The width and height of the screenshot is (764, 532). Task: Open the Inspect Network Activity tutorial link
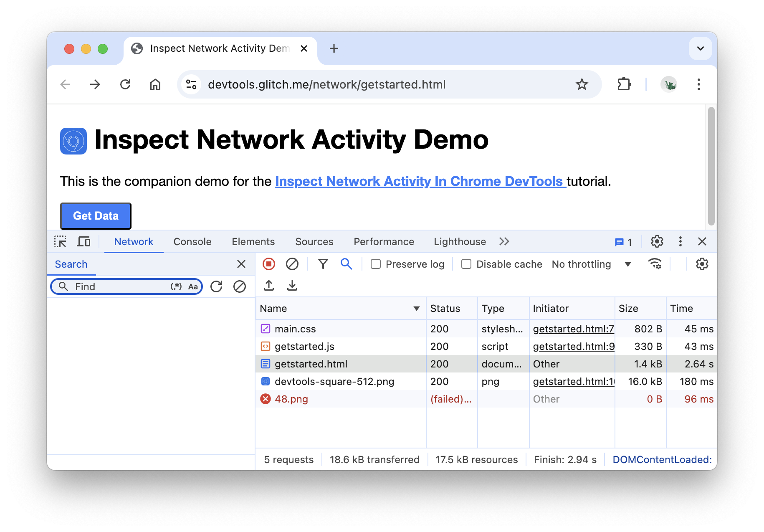420,181
